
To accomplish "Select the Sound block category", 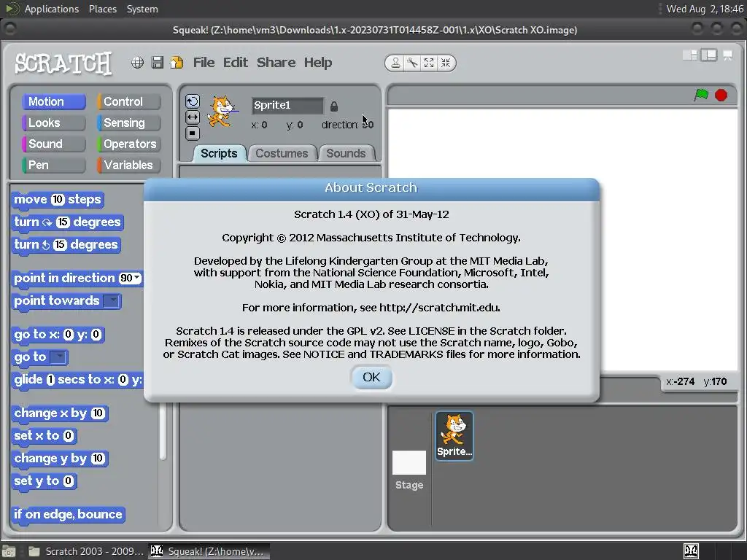I will (x=54, y=144).
